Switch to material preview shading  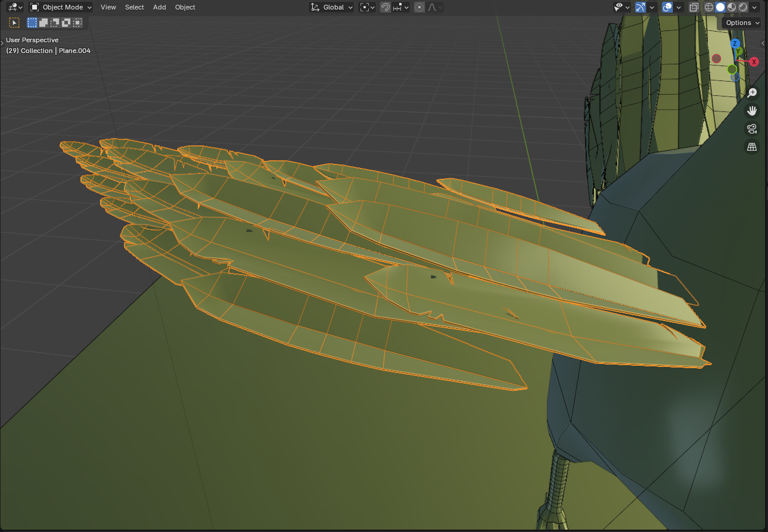[732, 7]
